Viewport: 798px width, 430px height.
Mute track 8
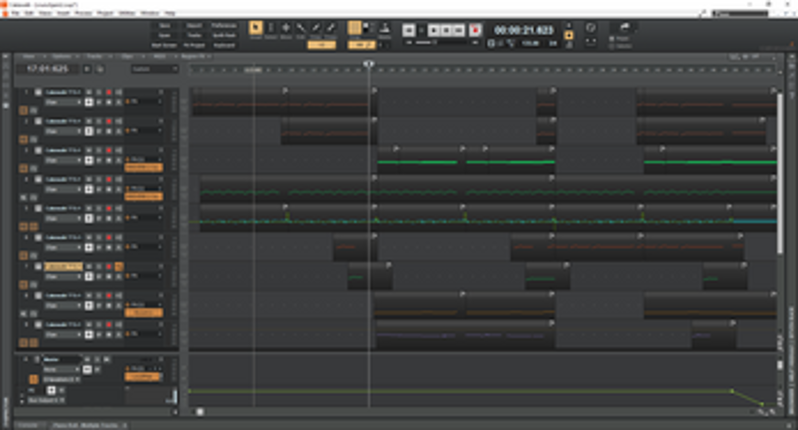pos(89,296)
